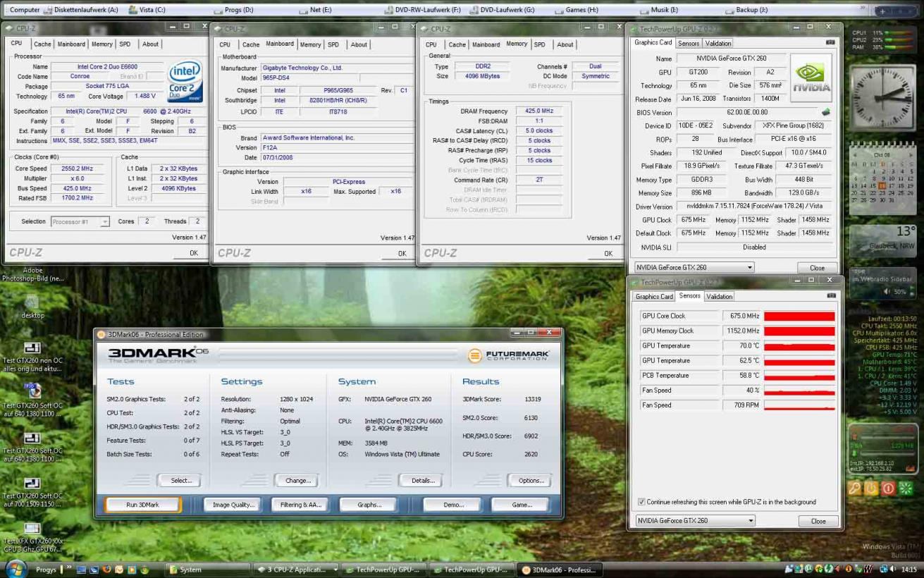
Task: Switch to SPD tab in CPU-Z Mainboard window
Action: click(333, 44)
